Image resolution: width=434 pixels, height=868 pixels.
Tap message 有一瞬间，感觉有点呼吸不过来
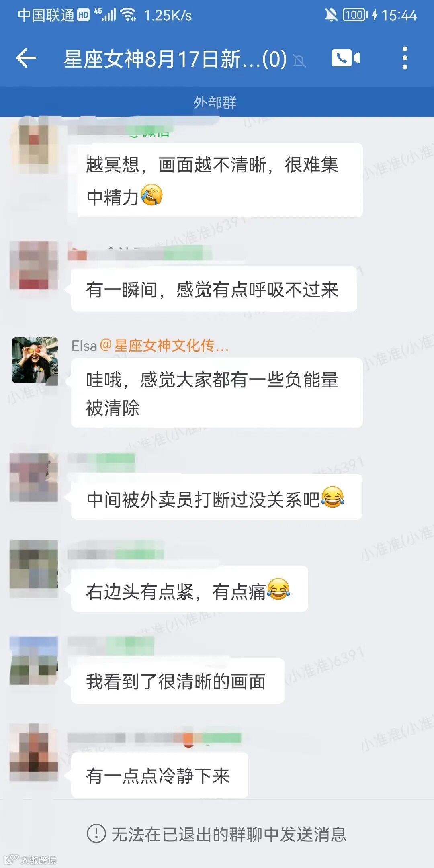pos(214,289)
